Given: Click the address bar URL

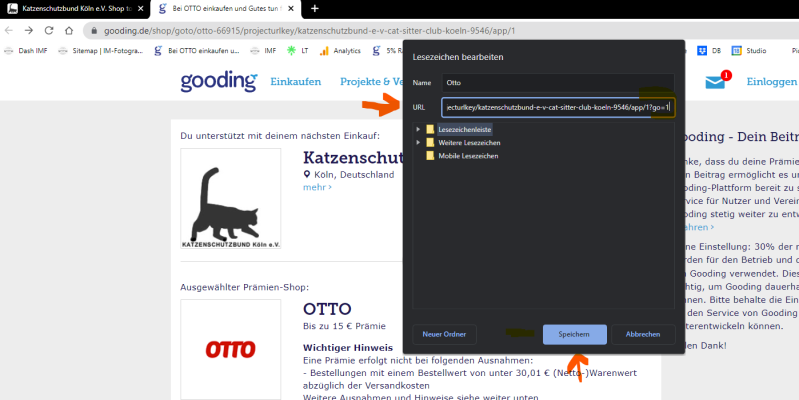Looking at the screenshot, I should coord(309,31).
